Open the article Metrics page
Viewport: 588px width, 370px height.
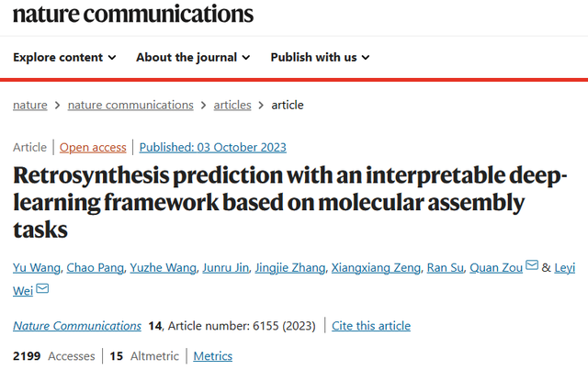click(212, 355)
